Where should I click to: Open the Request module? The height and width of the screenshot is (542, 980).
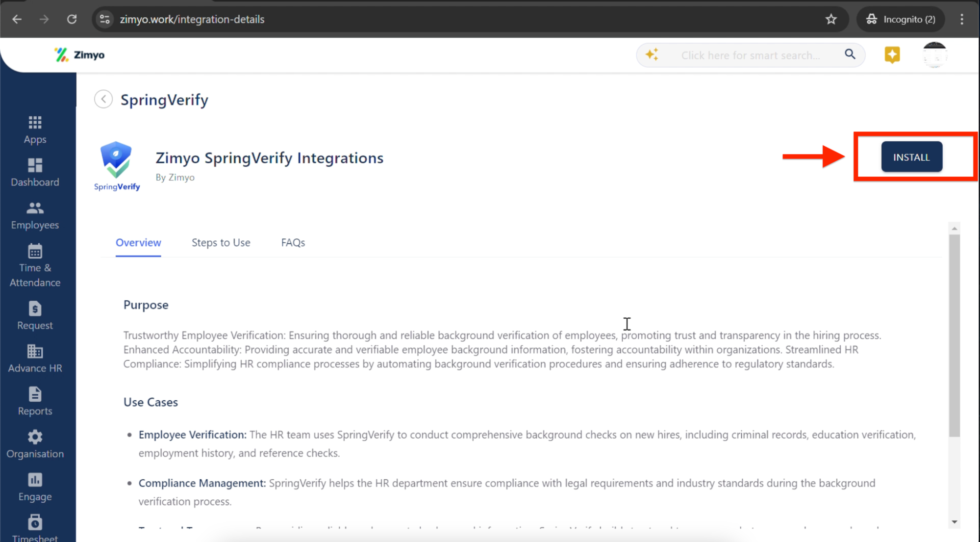pos(35,316)
